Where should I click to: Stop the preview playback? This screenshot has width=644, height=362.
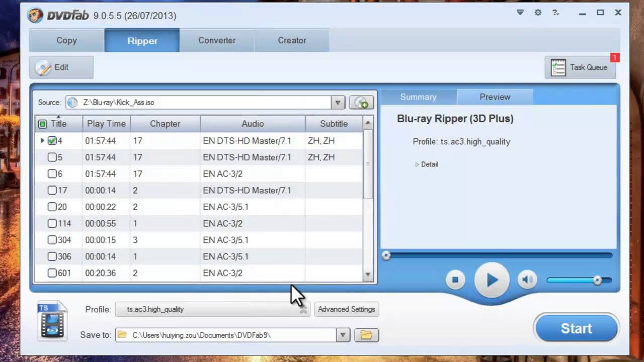[x=455, y=280]
